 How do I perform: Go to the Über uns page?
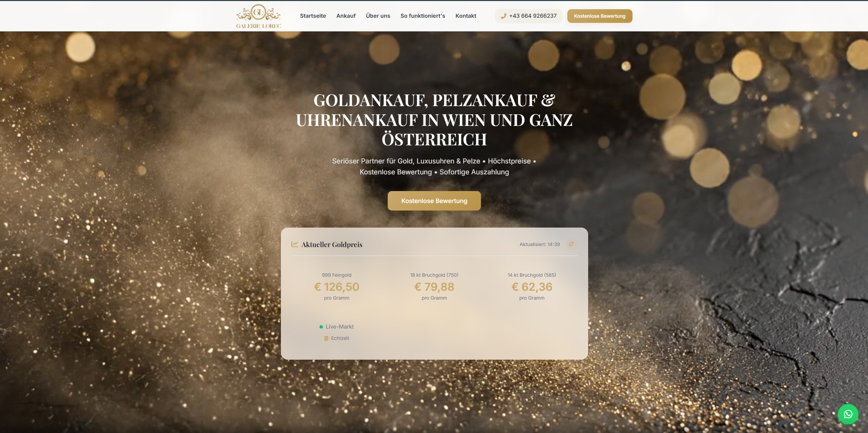click(x=378, y=16)
